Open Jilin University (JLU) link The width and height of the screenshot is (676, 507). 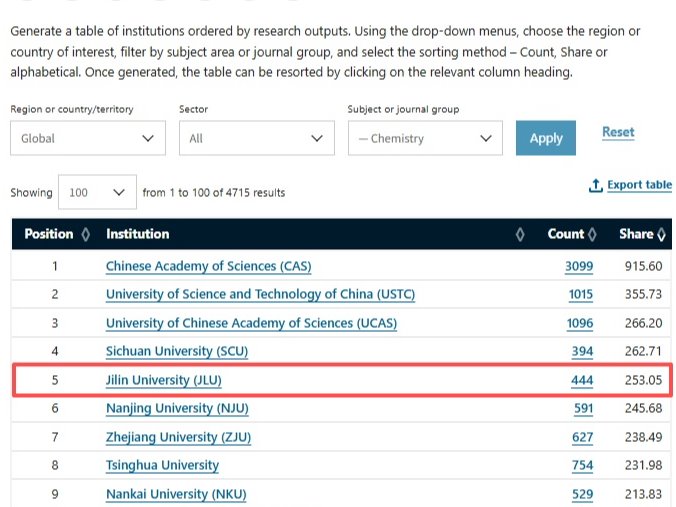pos(164,380)
